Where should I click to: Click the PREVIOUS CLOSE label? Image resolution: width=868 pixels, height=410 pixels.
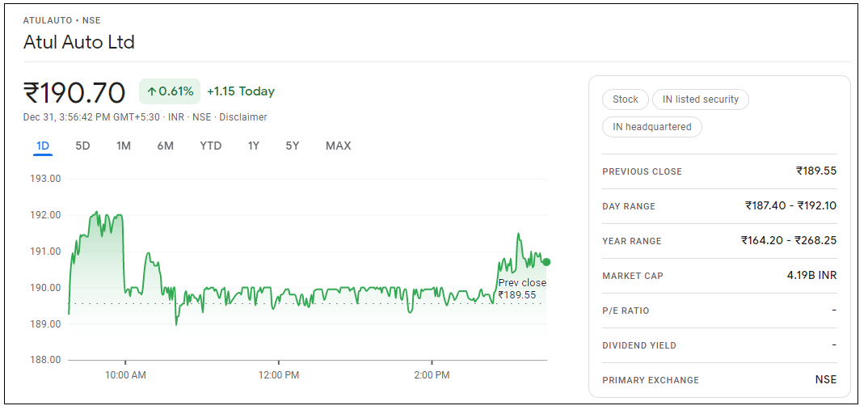(643, 171)
